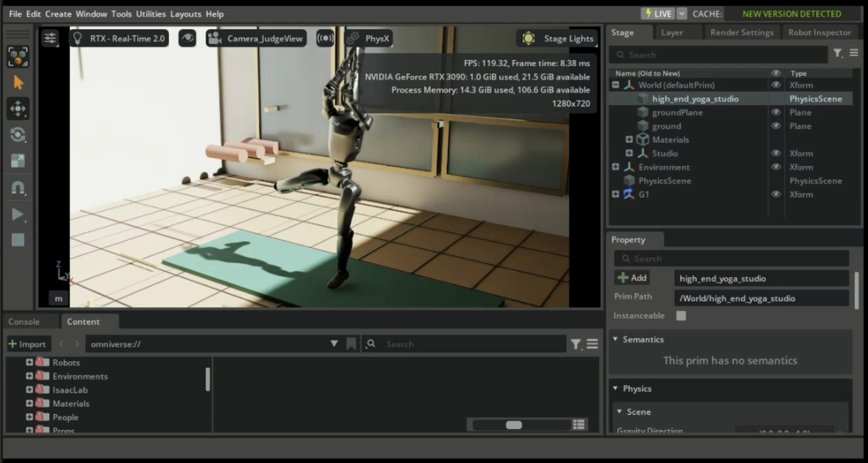Image resolution: width=868 pixels, height=463 pixels.
Task: Open the Edit menu
Action: click(34, 14)
